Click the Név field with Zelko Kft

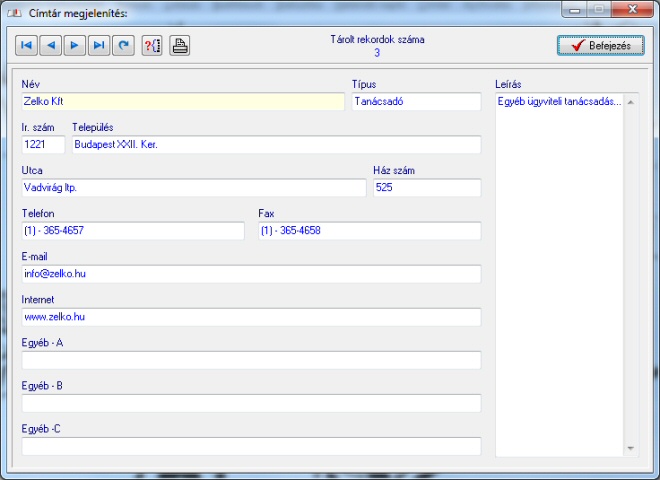coord(183,101)
